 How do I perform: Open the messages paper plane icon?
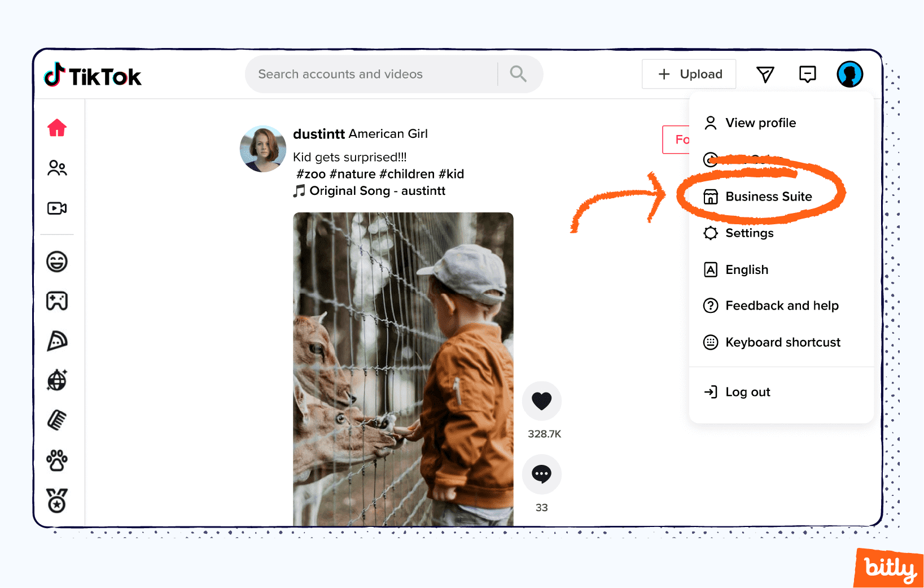coord(765,74)
